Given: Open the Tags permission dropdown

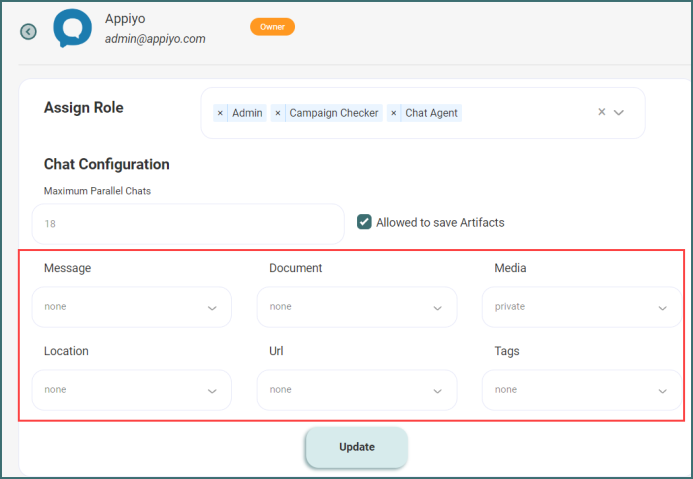Looking at the screenshot, I should [x=581, y=390].
